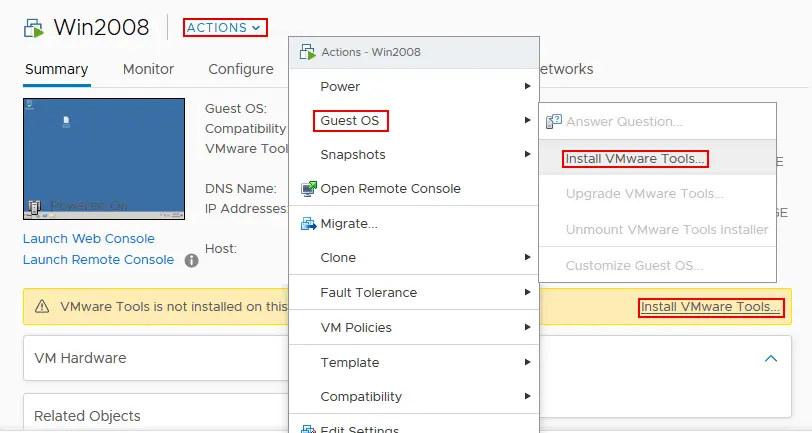Click Customize Guest OS submenu item
The width and height of the screenshot is (812, 433).
[657, 266]
